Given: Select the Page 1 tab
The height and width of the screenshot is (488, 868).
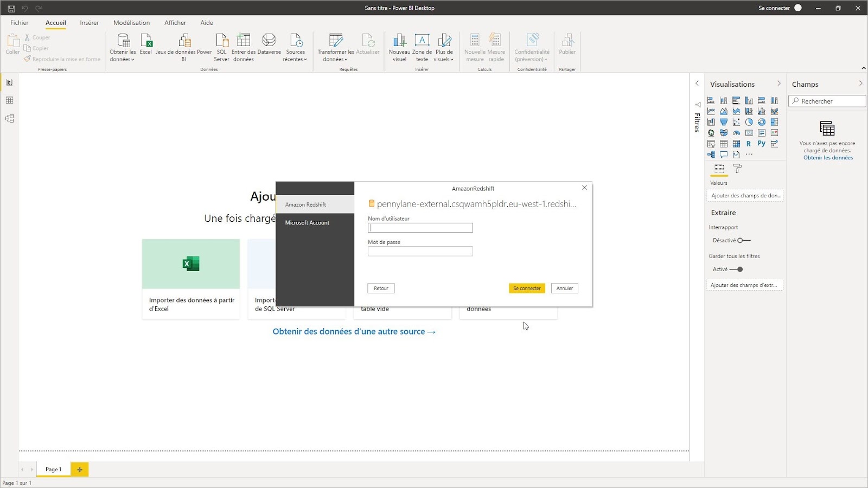Looking at the screenshot, I should [x=53, y=470].
